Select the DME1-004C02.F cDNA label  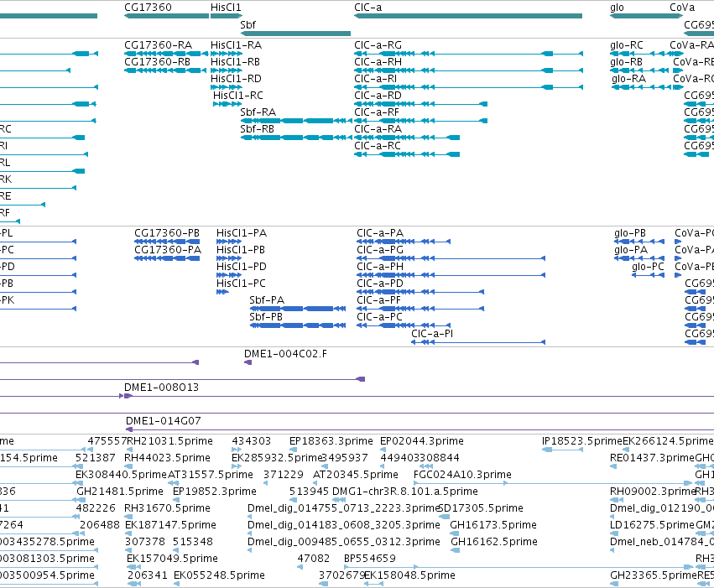pyautogui.click(x=285, y=354)
